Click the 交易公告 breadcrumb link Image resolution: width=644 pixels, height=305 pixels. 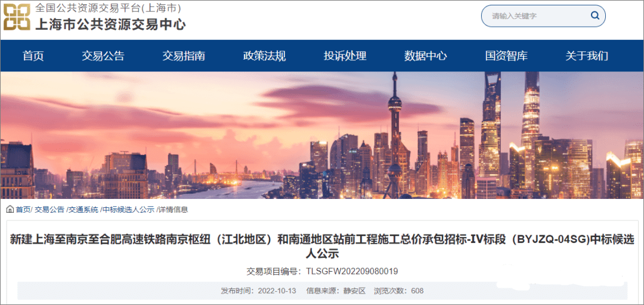click(49, 210)
